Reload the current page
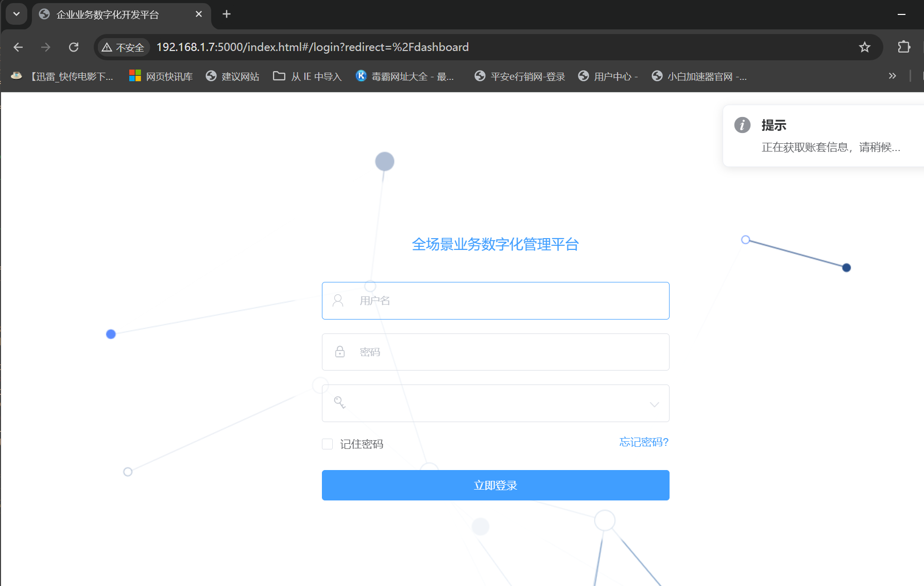Screen dimensions: 924x586 74,47
